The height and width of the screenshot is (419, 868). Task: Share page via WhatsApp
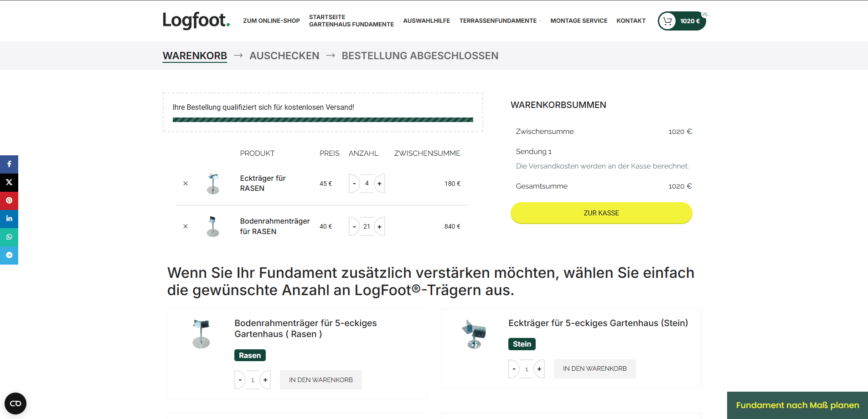tap(9, 237)
